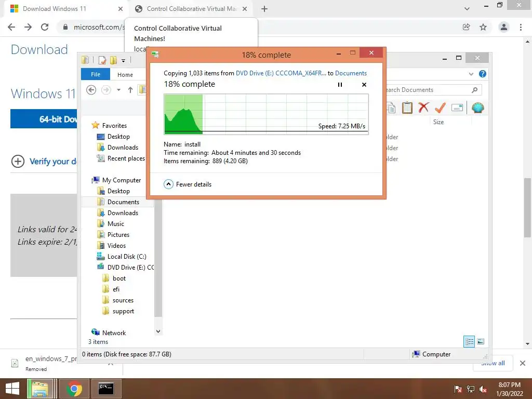
Task: Open the sources folder
Action: (x=123, y=300)
